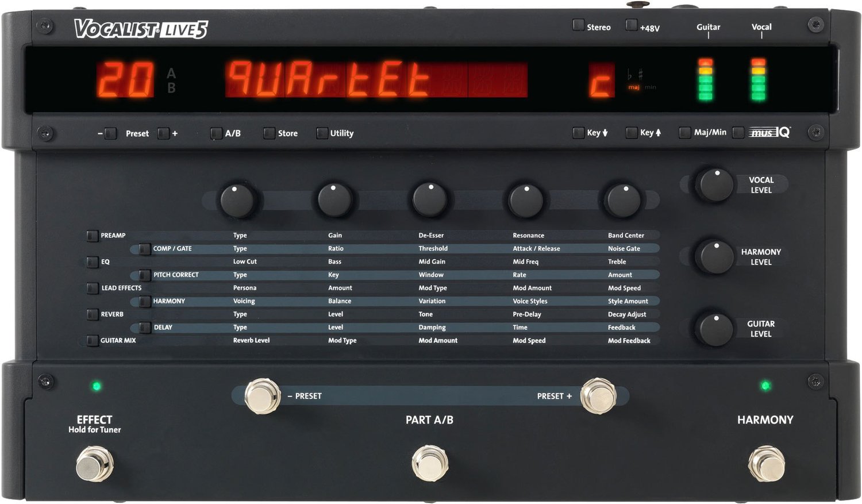Enable +48V phantom power
This screenshot has width=862, height=504.
point(632,26)
